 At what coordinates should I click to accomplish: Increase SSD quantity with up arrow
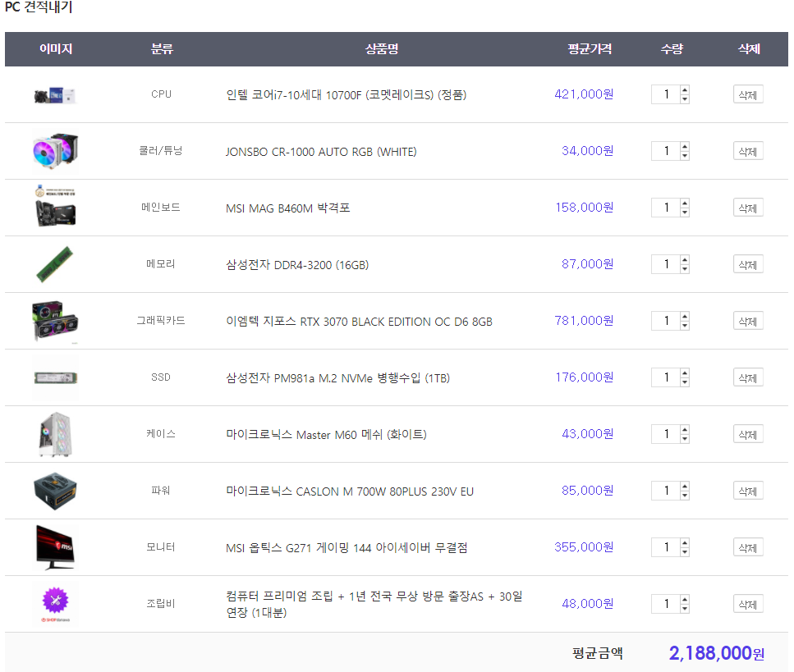point(685,373)
